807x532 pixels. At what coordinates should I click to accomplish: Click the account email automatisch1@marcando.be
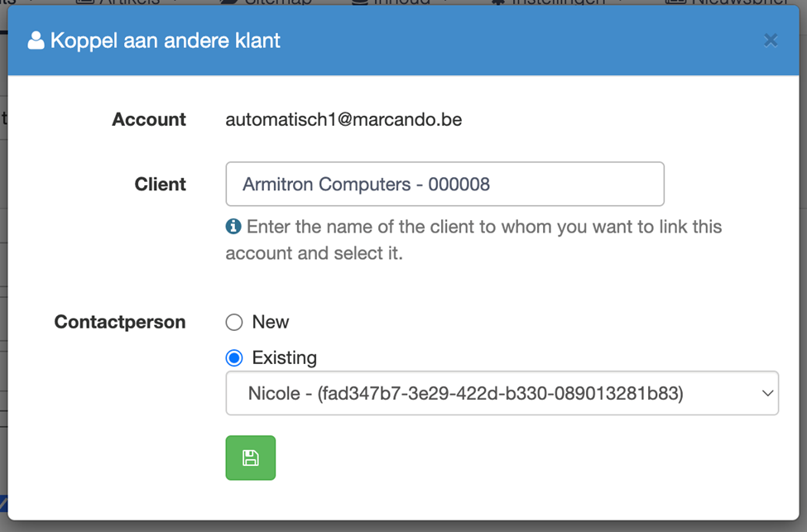pos(343,119)
